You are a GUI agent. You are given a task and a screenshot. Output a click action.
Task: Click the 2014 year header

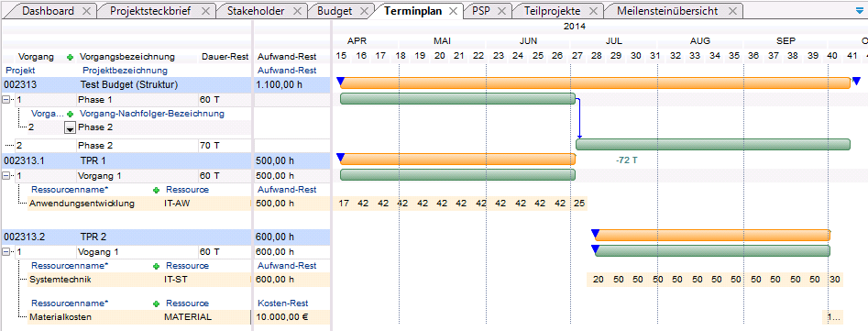pyautogui.click(x=575, y=26)
